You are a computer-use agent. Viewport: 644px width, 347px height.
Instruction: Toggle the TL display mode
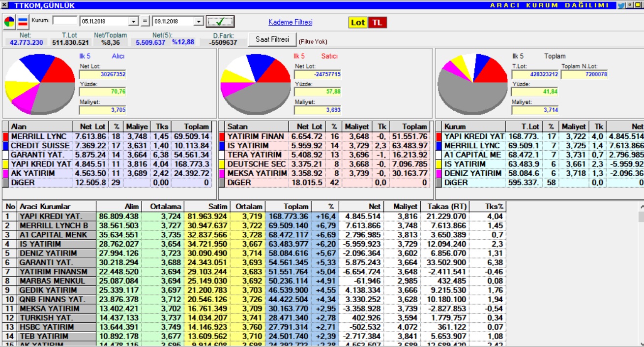(x=377, y=23)
